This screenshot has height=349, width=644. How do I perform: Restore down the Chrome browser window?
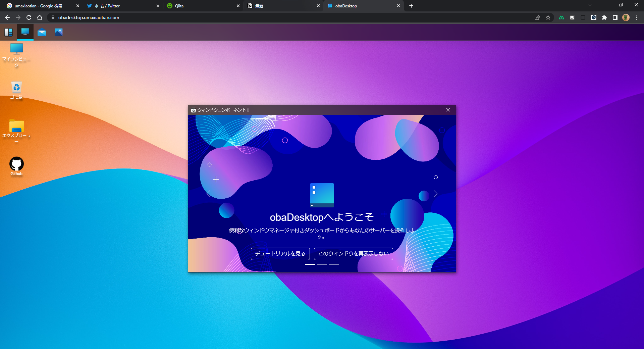coord(621,5)
